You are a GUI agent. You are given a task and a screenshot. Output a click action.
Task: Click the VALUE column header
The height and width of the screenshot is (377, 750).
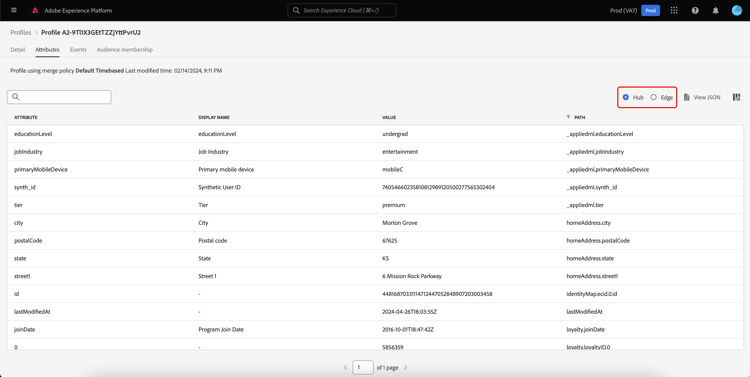coord(389,117)
